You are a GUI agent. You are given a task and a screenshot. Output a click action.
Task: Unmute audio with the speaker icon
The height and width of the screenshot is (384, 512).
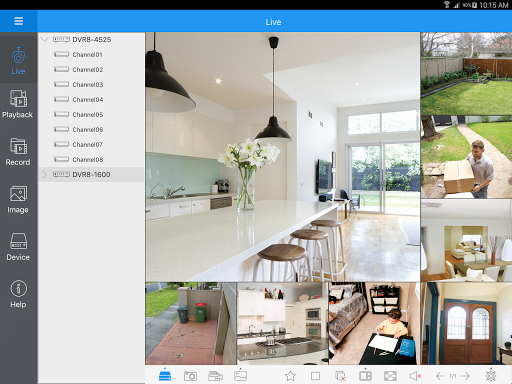(415, 376)
